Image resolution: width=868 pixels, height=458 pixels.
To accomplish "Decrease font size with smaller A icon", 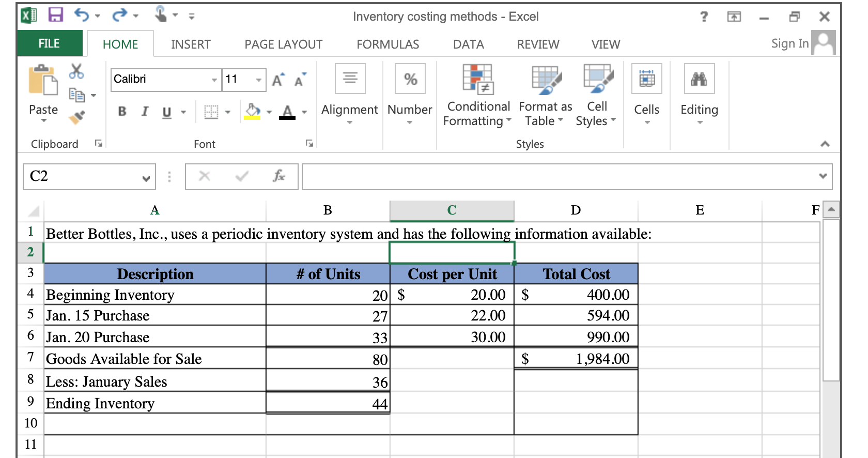I will pyautogui.click(x=300, y=80).
